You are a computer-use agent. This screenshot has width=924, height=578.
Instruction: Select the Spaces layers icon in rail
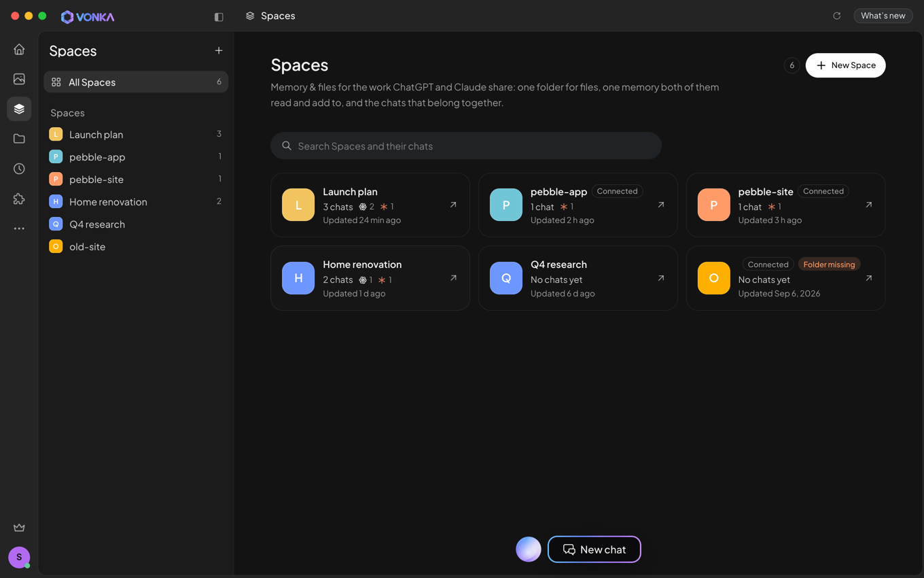coord(19,109)
